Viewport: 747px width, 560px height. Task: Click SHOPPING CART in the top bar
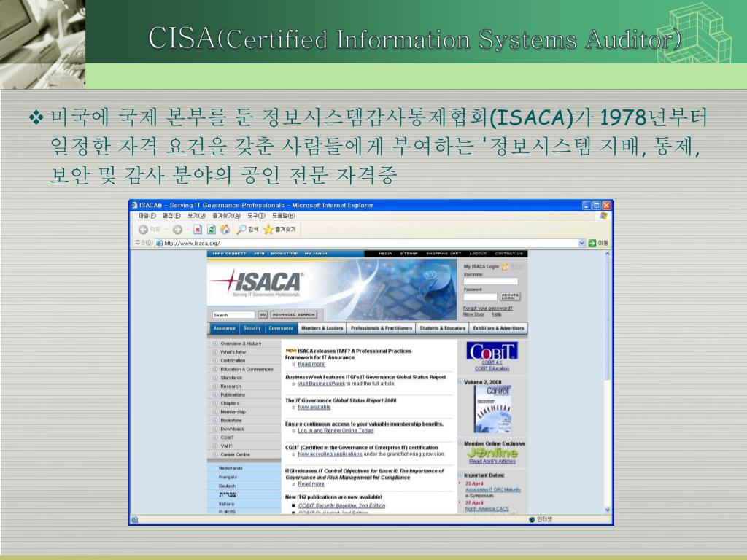[x=444, y=254]
